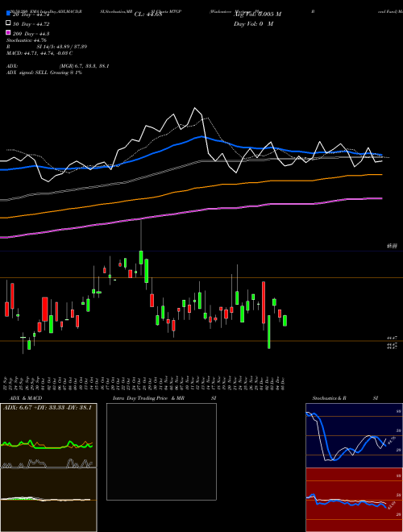
Task: Click the 'ADX signal: SELL' text line
Action: pos(44,73)
